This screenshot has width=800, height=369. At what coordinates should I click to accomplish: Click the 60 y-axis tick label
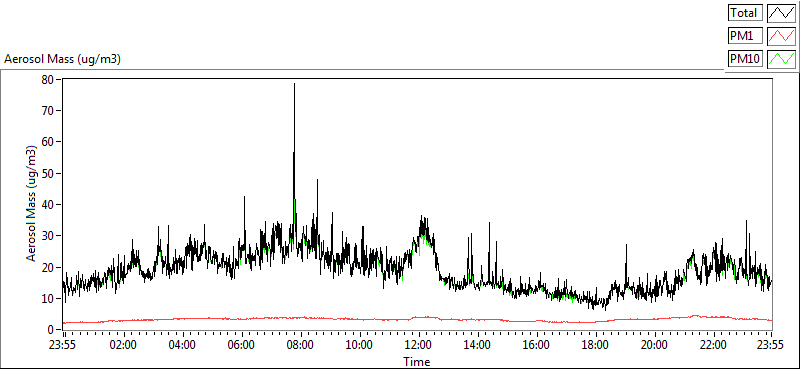click(x=48, y=142)
